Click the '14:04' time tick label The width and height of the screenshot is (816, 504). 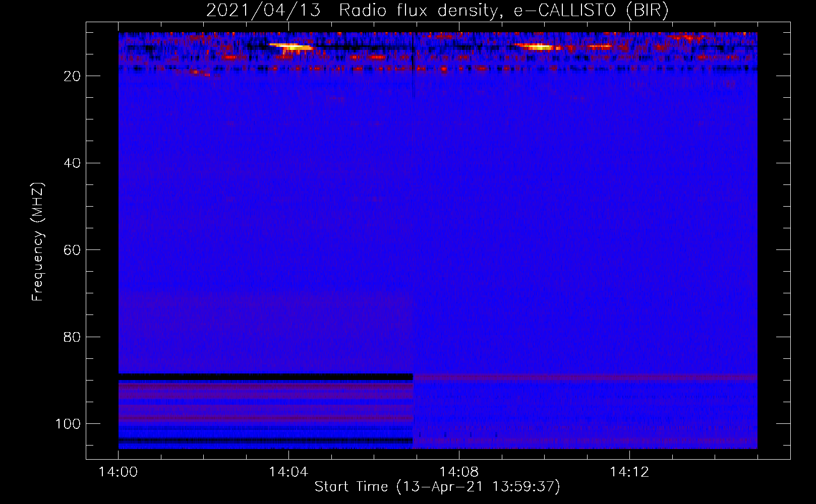[x=288, y=472]
